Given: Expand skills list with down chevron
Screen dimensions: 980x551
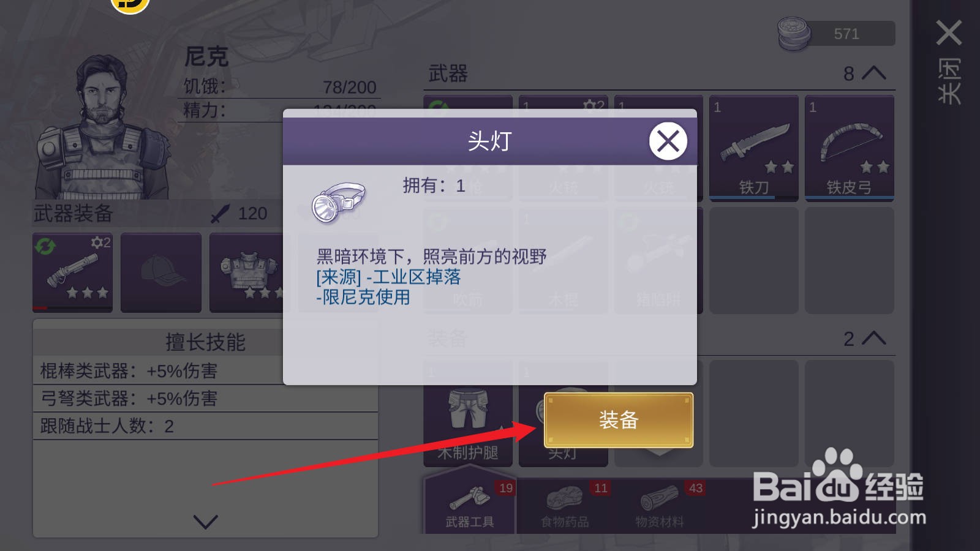Looking at the screenshot, I should click(205, 522).
